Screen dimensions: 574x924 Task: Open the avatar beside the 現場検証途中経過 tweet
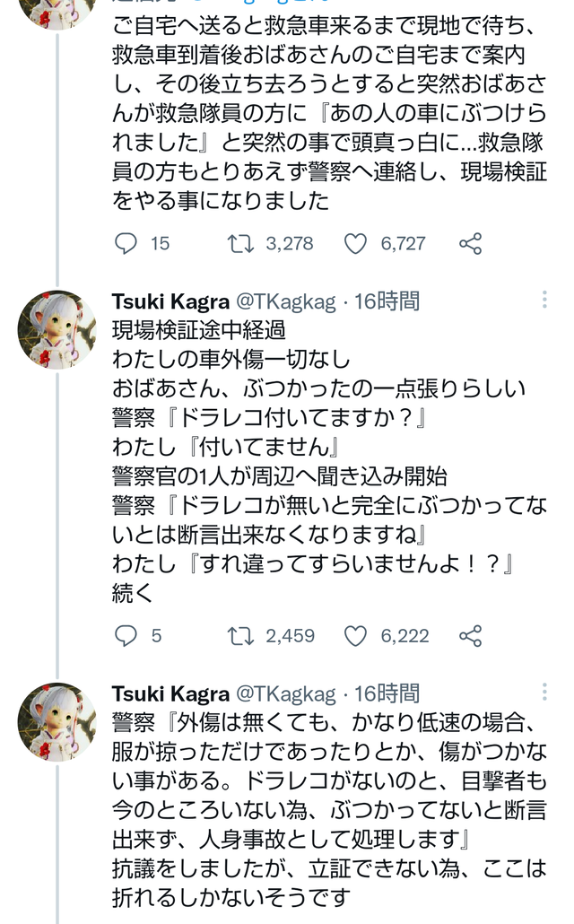point(57,330)
